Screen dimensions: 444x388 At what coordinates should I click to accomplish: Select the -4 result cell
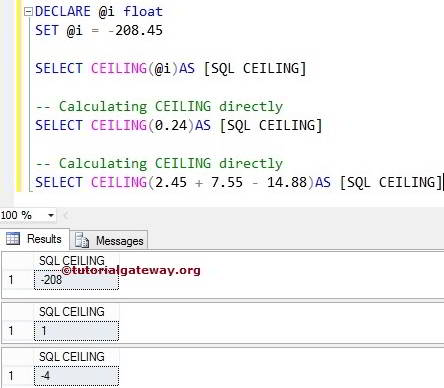pos(76,376)
